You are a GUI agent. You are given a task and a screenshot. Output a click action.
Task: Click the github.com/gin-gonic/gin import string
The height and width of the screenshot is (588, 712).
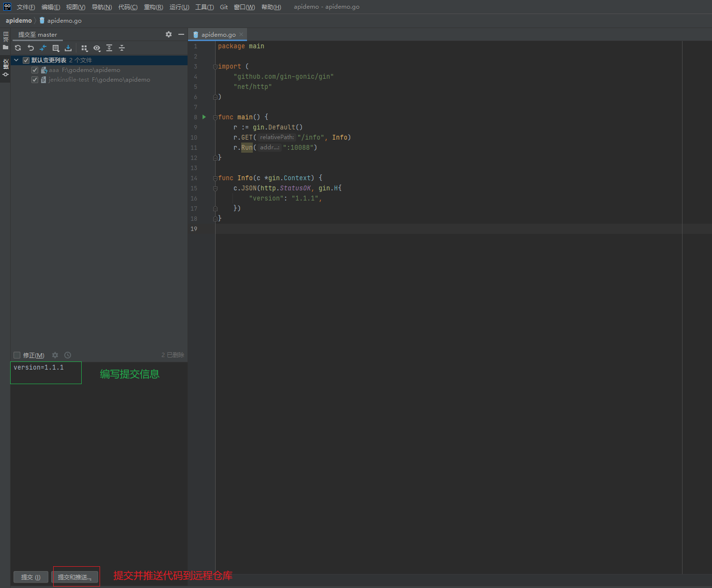283,76
